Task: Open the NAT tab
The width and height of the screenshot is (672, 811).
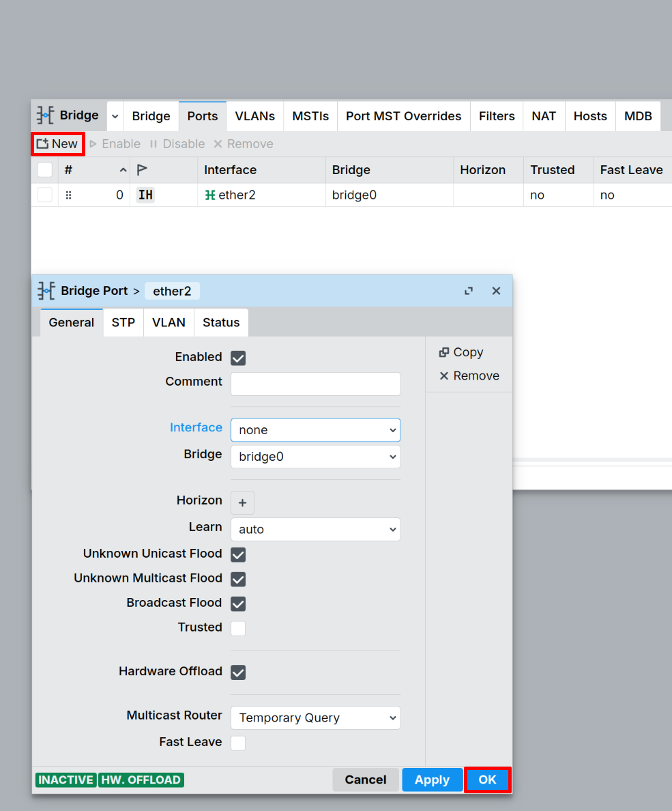Action: tap(544, 116)
